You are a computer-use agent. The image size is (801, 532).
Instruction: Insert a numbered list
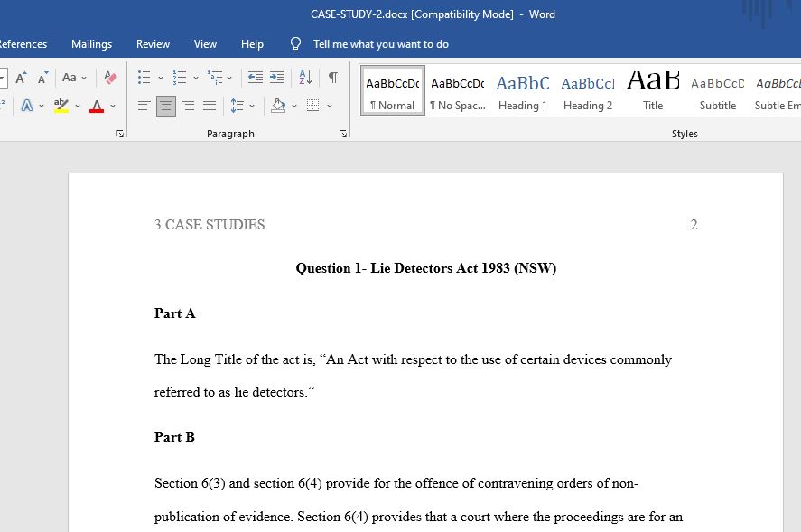click(x=180, y=78)
